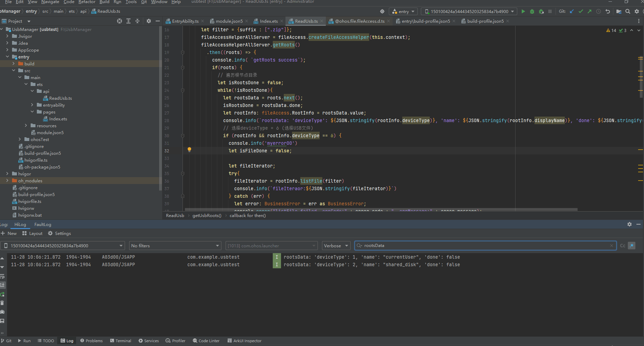The height and width of the screenshot is (346, 644).
Task: Click the grey Stop square icon
Action: (550, 11)
